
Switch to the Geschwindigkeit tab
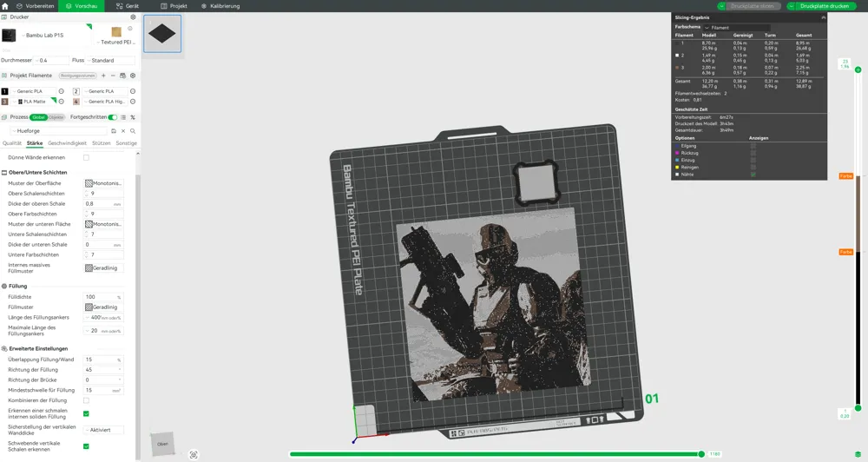(67, 143)
